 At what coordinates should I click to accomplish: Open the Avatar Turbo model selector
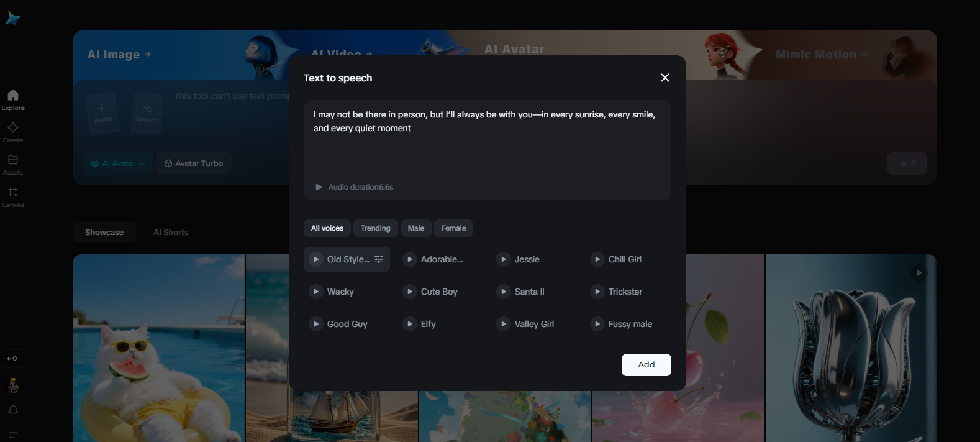194,163
